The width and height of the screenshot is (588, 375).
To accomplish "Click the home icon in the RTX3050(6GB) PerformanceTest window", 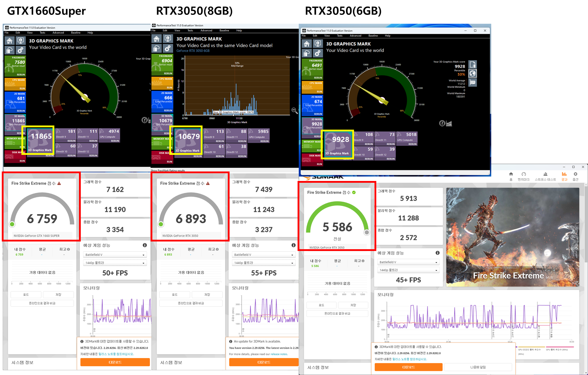I will [x=307, y=44].
